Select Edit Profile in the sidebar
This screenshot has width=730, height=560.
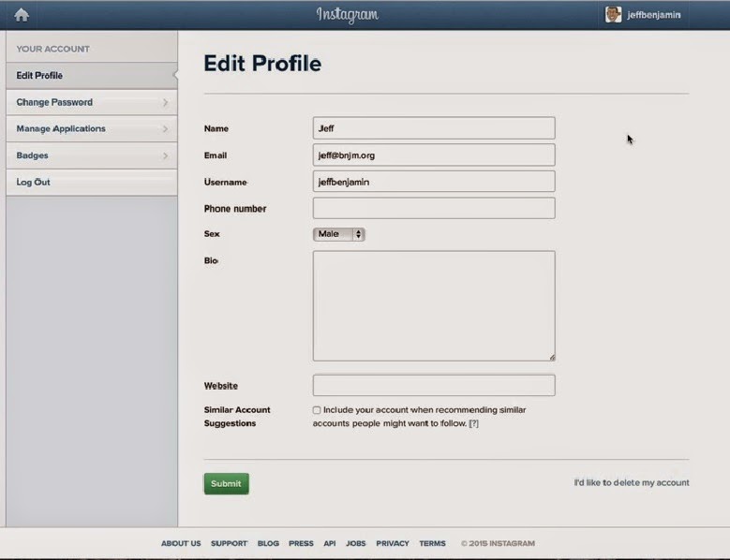pos(92,75)
